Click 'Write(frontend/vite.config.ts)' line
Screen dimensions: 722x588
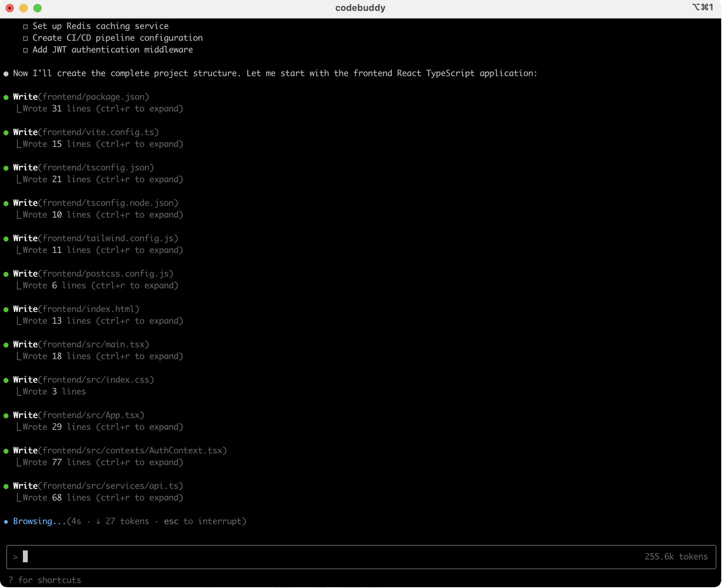86,132
